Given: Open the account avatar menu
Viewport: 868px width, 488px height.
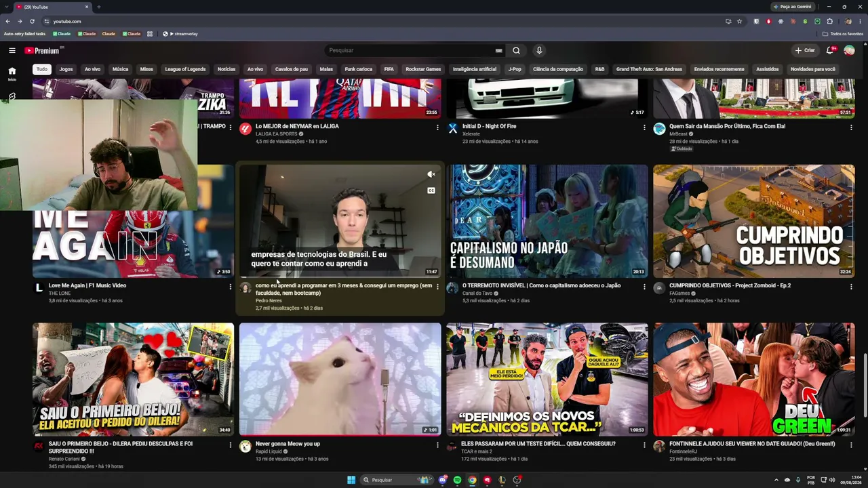Looking at the screenshot, I should click(x=849, y=50).
